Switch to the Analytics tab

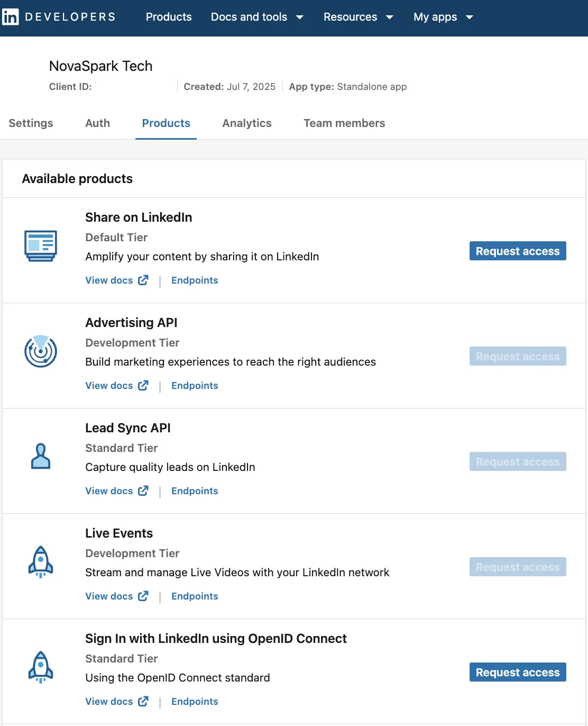click(x=246, y=123)
